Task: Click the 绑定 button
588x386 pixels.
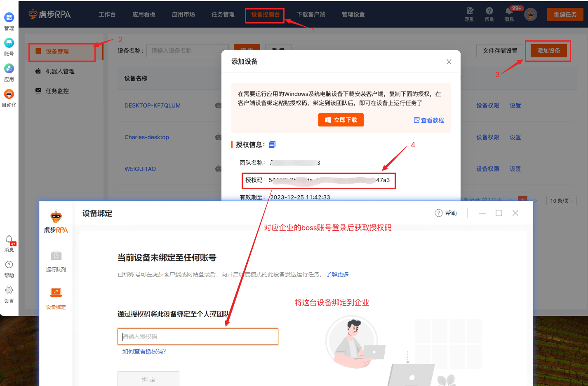Action: (148, 379)
